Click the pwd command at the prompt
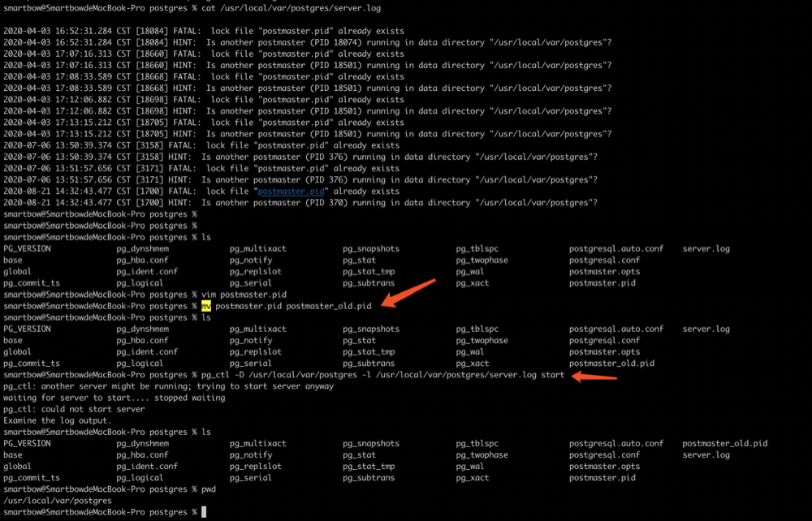Screen dimensions: 812x521 pos(209,489)
